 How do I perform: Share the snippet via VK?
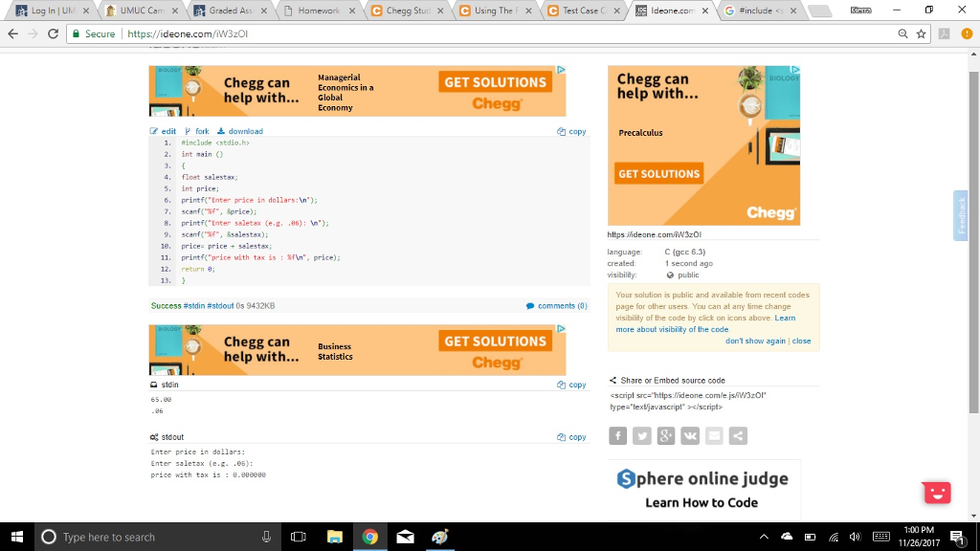point(690,435)
